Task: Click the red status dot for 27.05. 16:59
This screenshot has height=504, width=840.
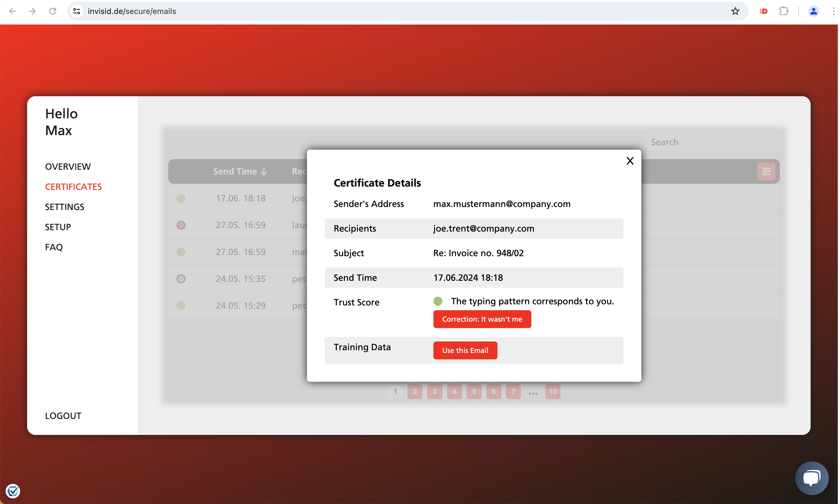Action: (x=181, y=225)
